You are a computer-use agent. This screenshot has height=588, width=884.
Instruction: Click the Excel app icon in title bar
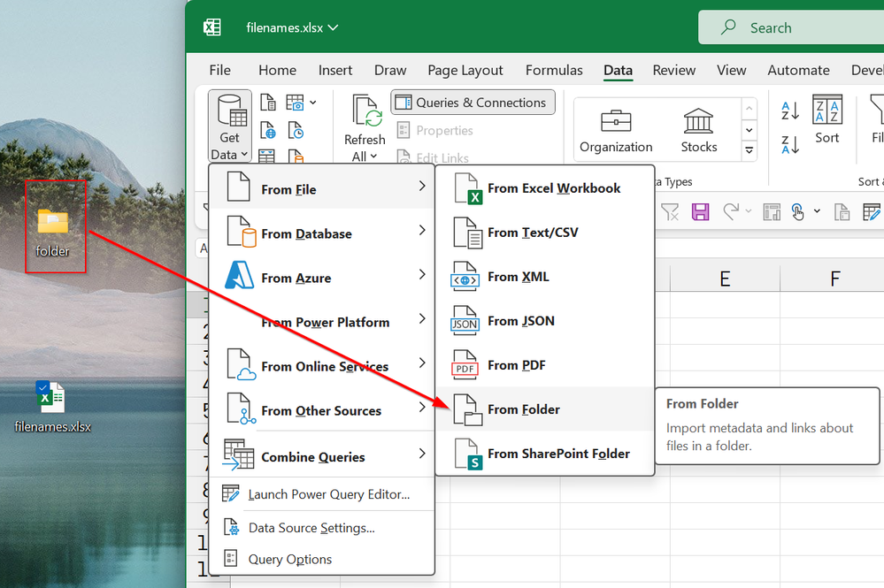click(212, 27)
